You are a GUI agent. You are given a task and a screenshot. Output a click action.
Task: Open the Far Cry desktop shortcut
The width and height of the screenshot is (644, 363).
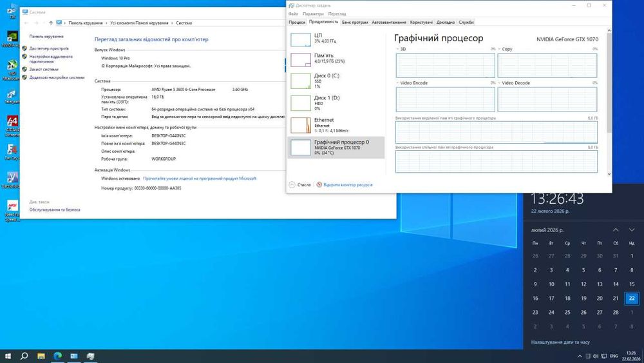coord(11,152)
